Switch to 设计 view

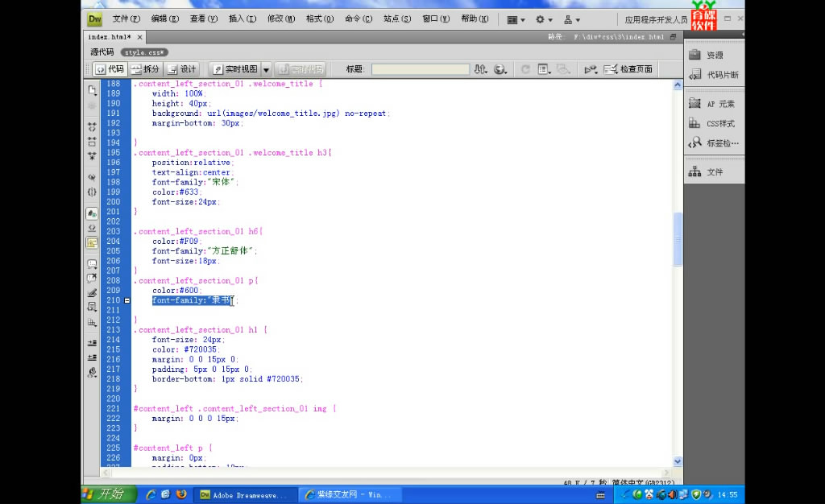[x=181, y=69]
